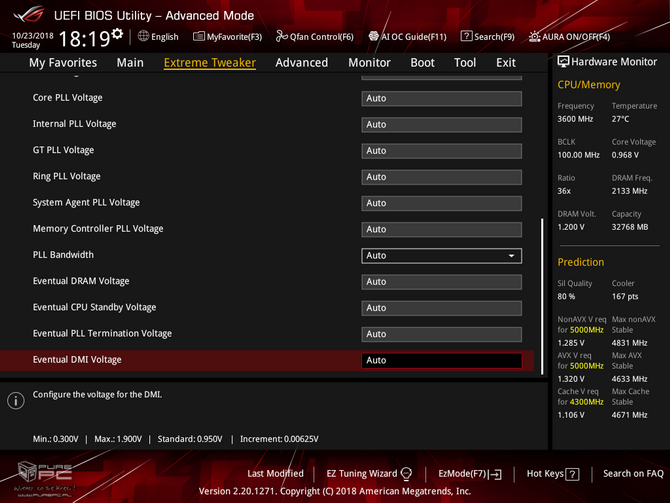This screenshot has height=503, width=670.
Task: Click the 0.968 V core voltage value
Action: click(x=625, y=155)
